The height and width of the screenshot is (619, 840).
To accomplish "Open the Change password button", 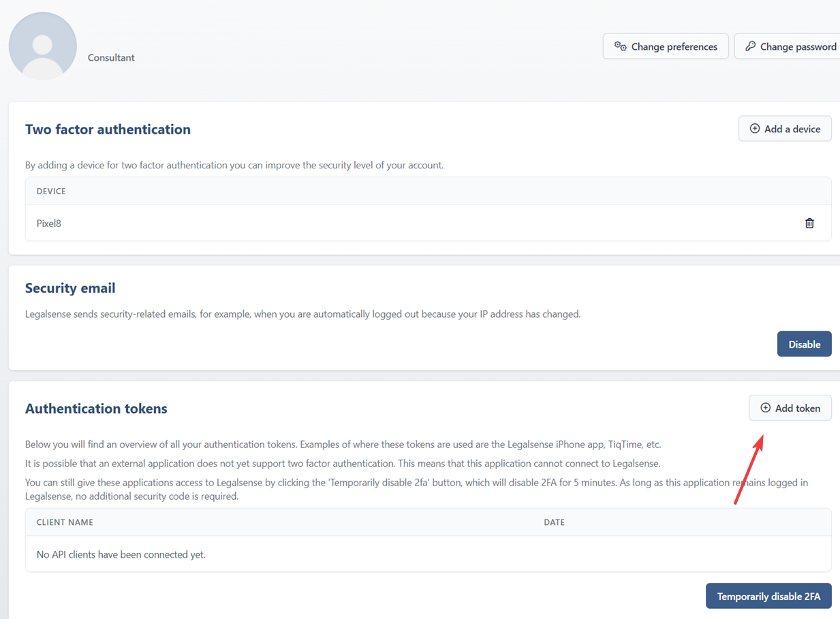I will pyautogui.click(x=788, y=46).
